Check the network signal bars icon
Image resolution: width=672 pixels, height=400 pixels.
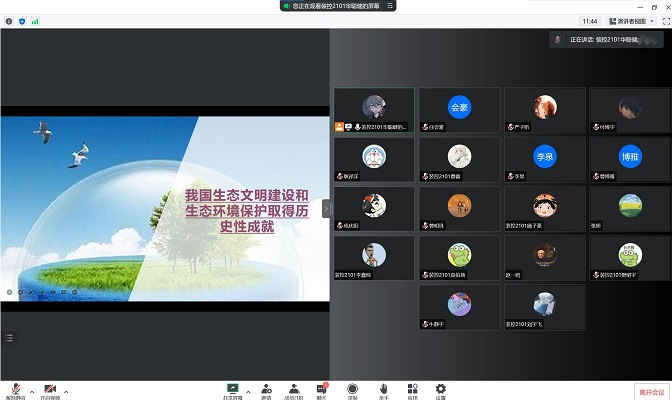pos(35,20)
